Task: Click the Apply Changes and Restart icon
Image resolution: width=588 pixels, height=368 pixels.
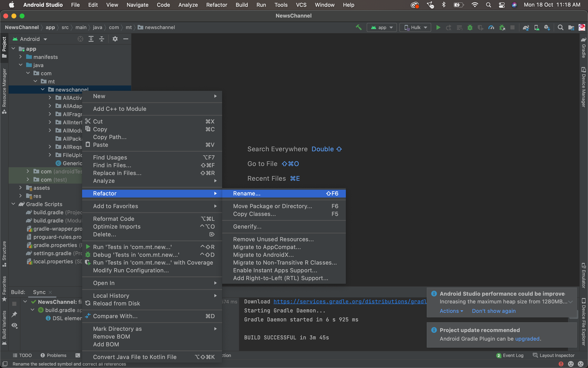Action: 449,28
